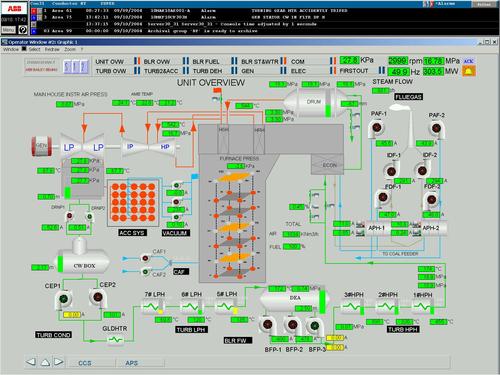Click the CEP2 pump icon

click(x=98, y=297)
